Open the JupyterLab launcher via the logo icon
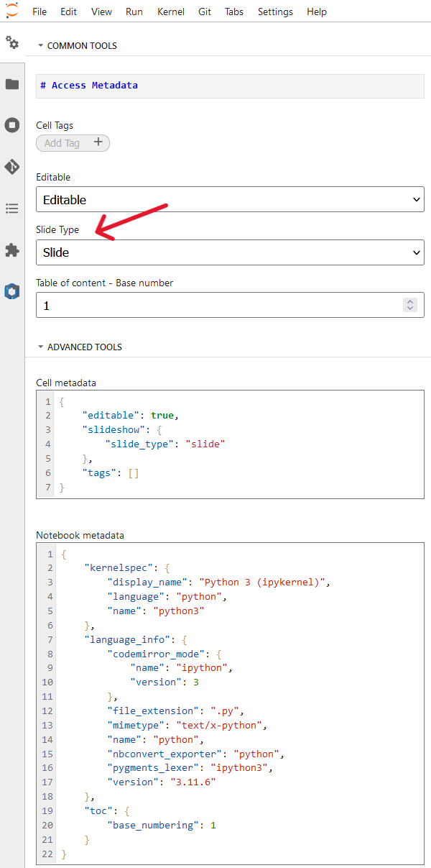This screenshot has height=868, width=431. 11,12
